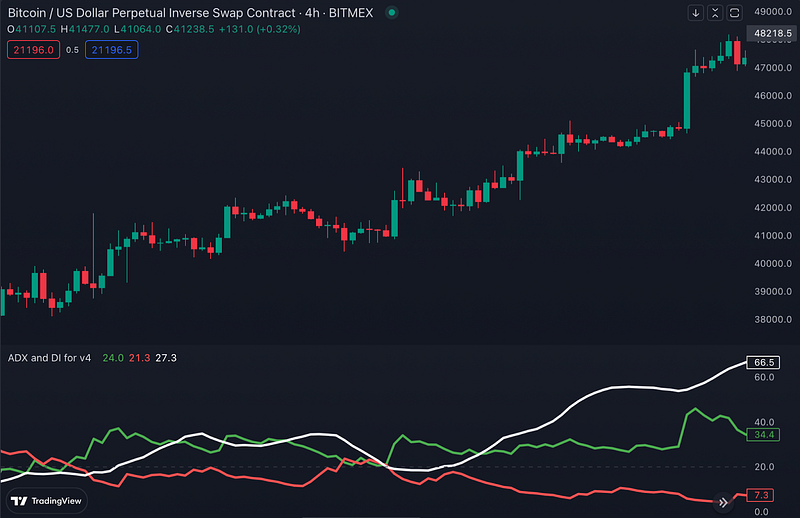Screen dimensions: 800x518
Task: Click the 49000.0 price axis label
Action: click(772, 11)
